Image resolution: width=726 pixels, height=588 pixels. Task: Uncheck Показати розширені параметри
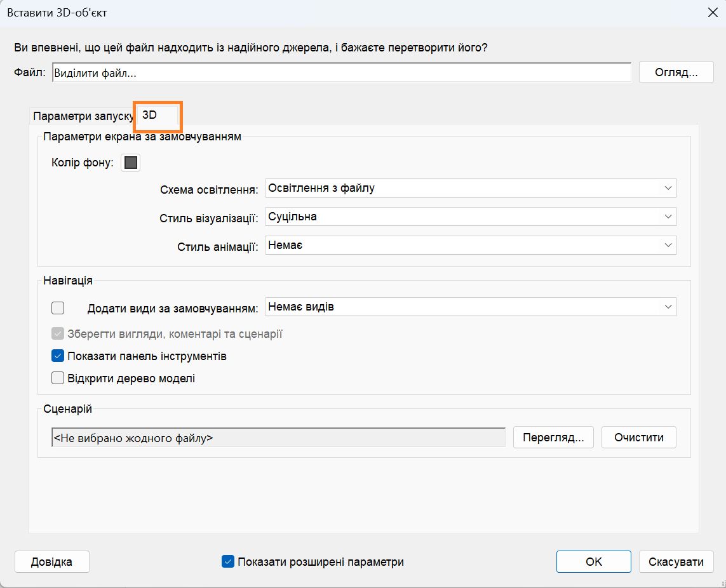point(228,561)
